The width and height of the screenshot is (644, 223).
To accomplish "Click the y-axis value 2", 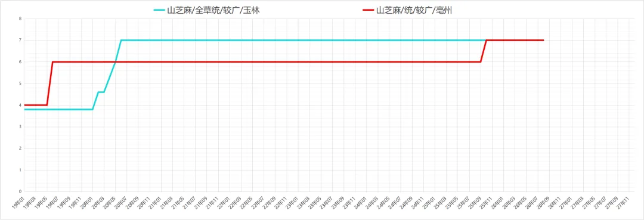I will (20, 148).
